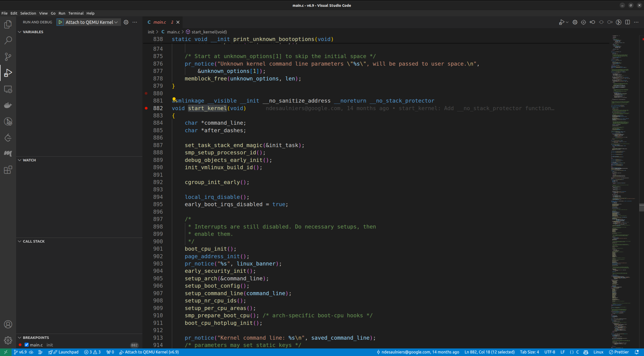Open the Source Control view
The image size is (644, 356).
pyautogui.click(x=8, y=57)
